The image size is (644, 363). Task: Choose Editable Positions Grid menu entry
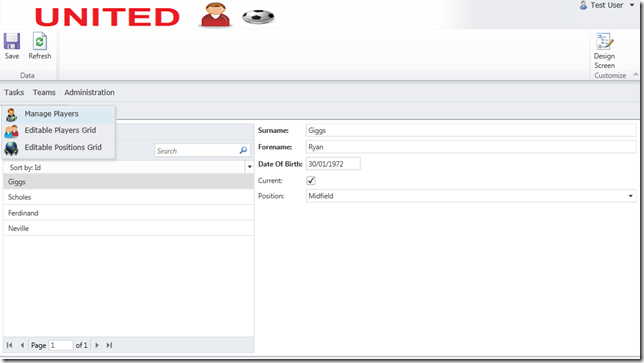tap(58, 147)
